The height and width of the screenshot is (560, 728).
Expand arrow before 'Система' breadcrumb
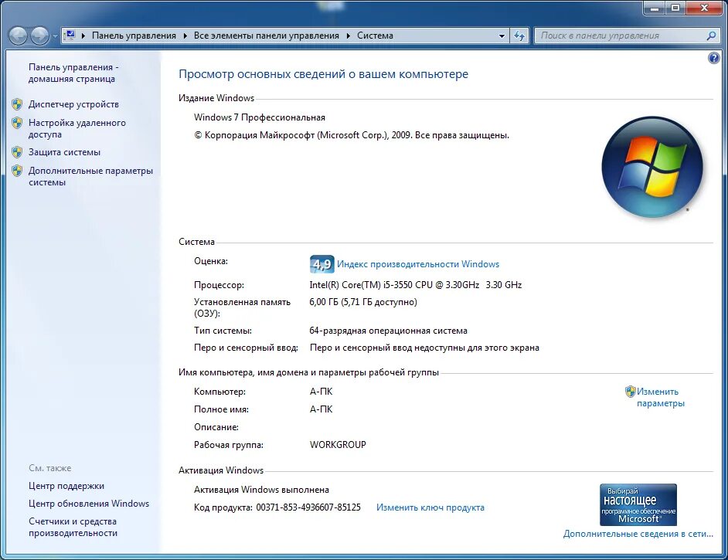[x=348, y=36]
